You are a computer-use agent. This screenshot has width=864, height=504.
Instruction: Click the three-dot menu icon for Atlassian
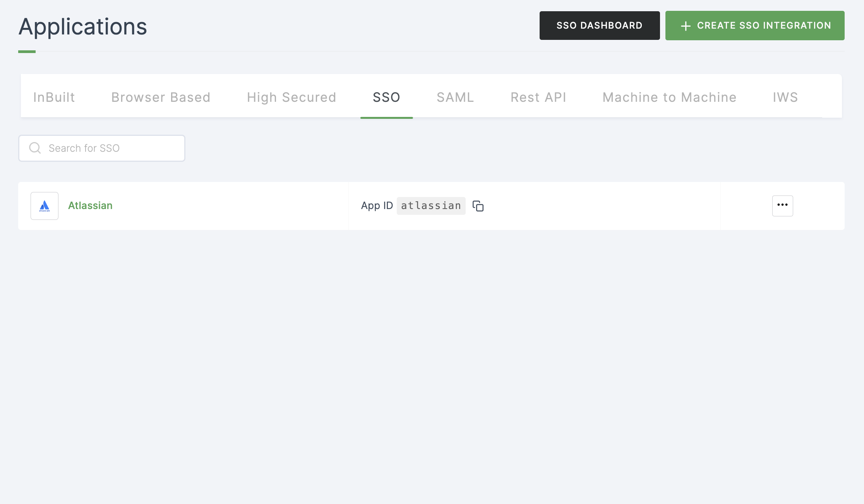(782, 205)
